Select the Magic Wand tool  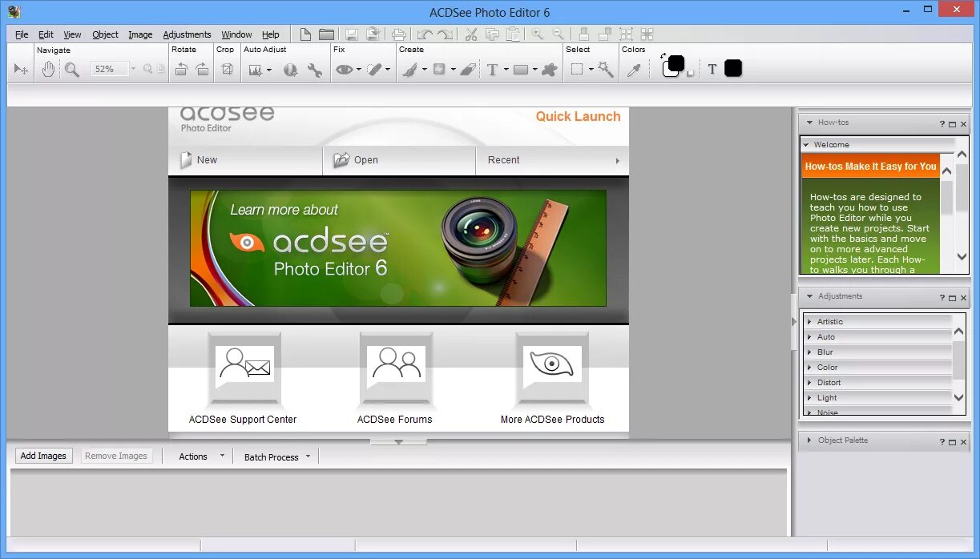tap(606, 70)
